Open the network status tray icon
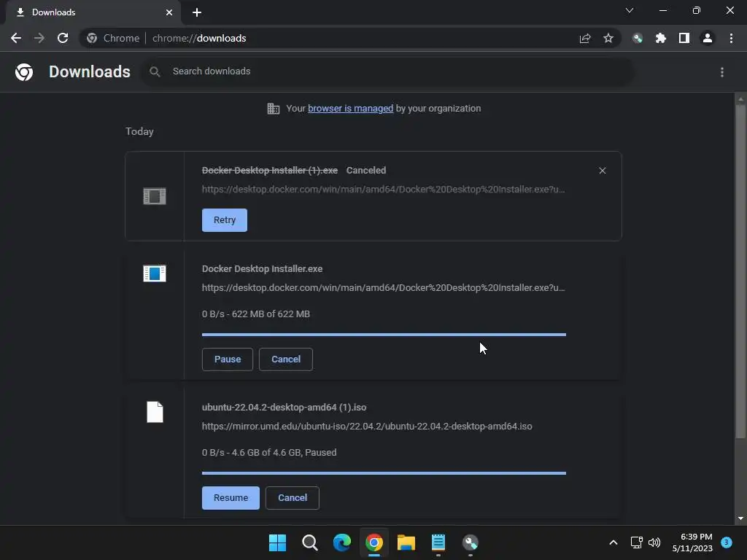 click(636, 542)
